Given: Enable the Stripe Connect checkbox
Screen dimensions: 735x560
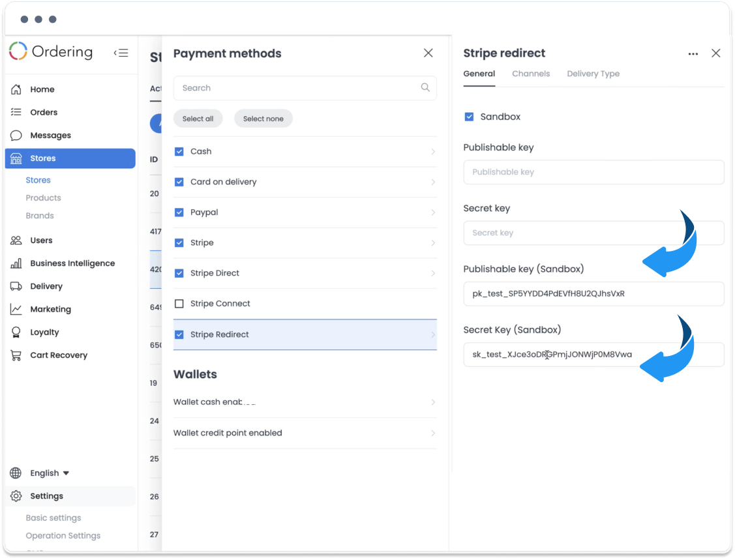Looking at the screenshot, I should [179, 304].
